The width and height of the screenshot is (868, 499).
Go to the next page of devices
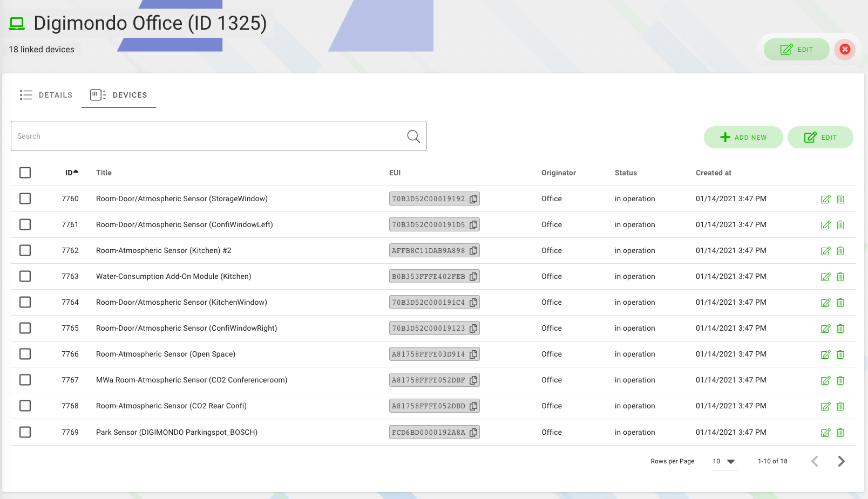tap(841, 461)
